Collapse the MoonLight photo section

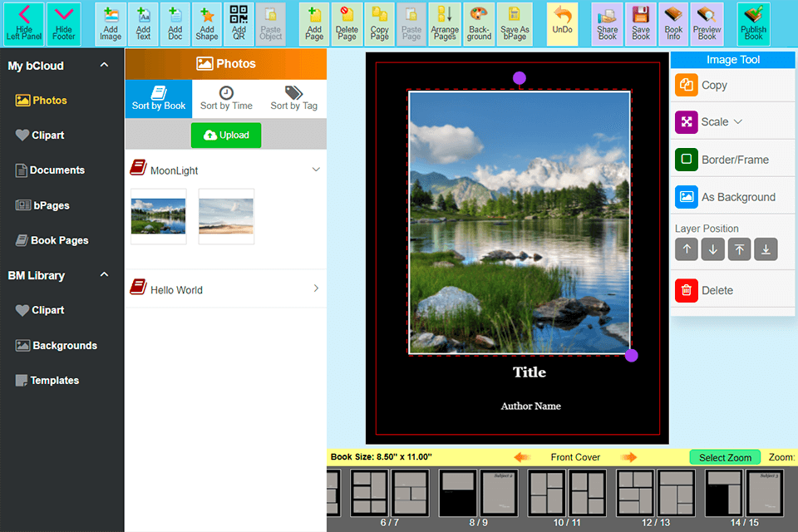[x=315, y=168]
